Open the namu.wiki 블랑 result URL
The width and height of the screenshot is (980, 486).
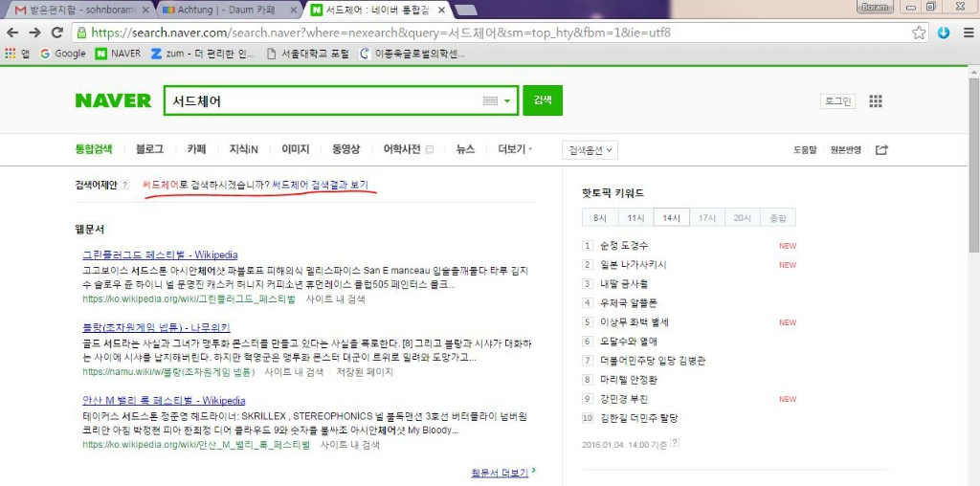coord(168,372)
